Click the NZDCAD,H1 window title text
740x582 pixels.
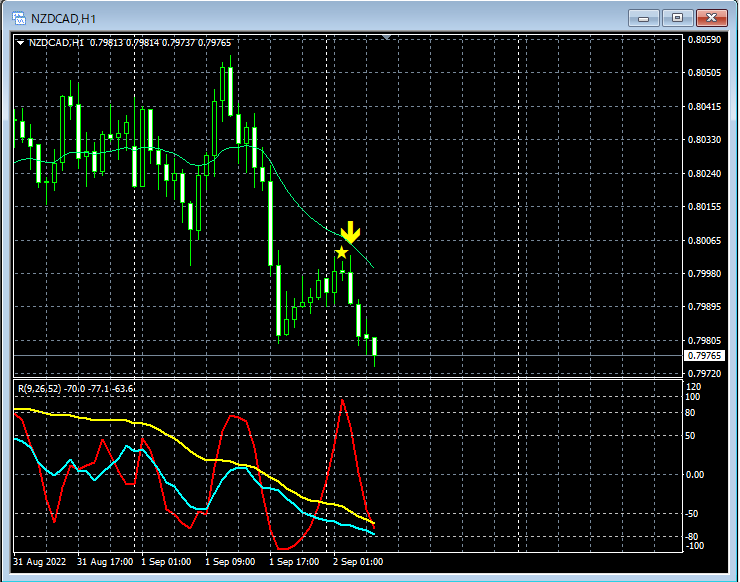point(63,19)
